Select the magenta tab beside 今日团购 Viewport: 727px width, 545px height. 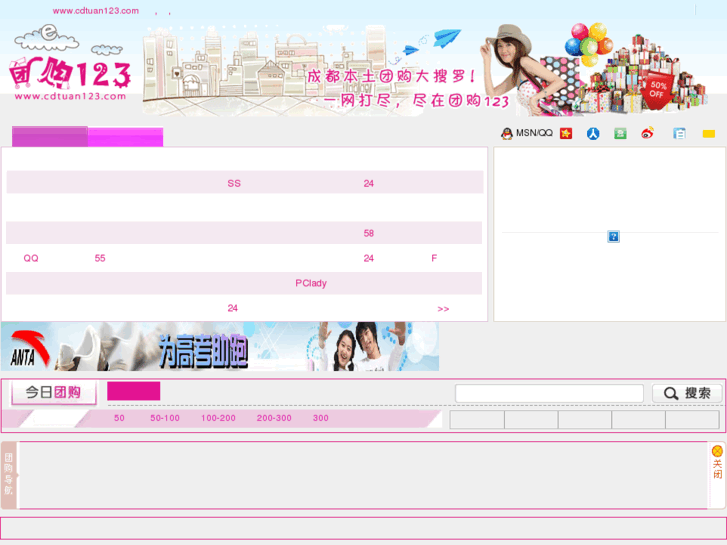click(134, 391)
